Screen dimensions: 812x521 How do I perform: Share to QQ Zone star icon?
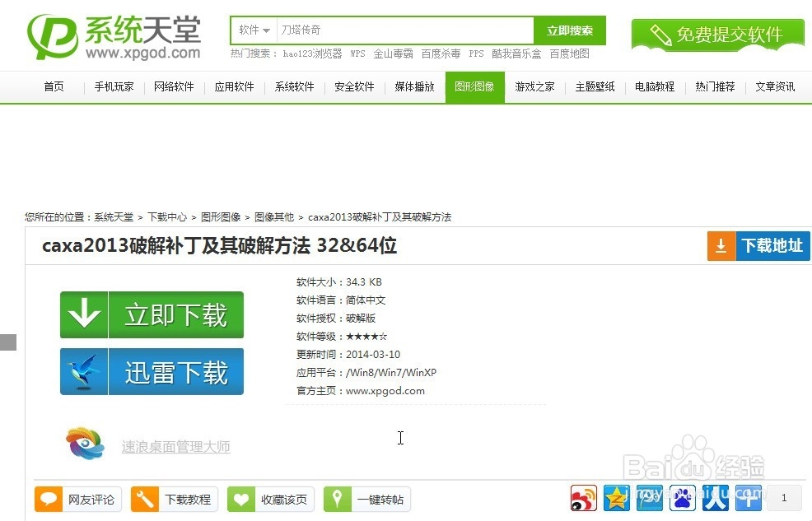coord(616,498)
